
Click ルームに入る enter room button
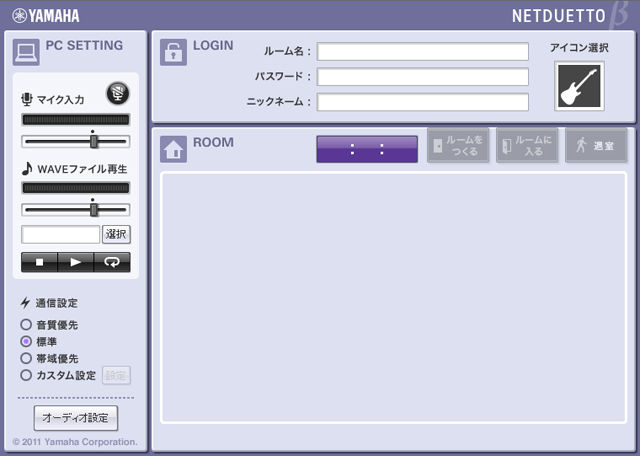pos(527,146)
